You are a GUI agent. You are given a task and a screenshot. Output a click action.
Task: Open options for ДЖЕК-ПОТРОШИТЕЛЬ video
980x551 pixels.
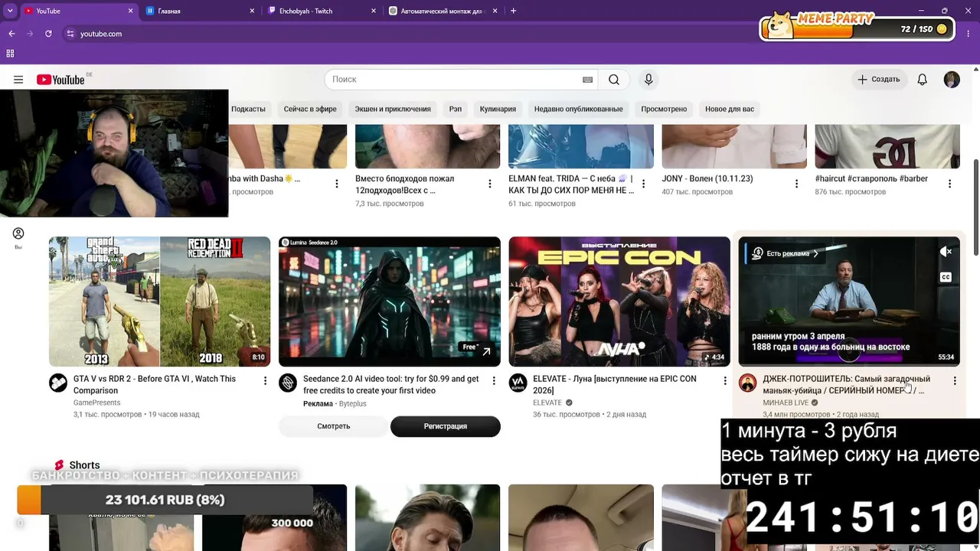click(954, 380)
